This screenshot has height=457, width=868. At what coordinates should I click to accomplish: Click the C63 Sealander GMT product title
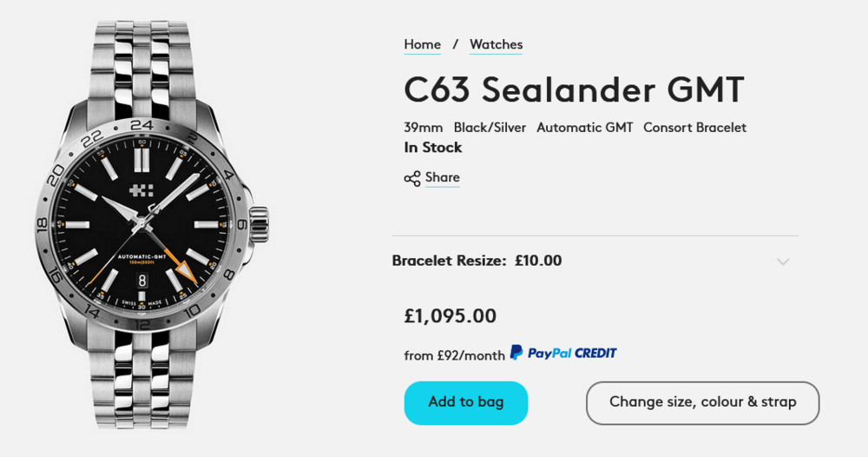click(x=574, y=89)
